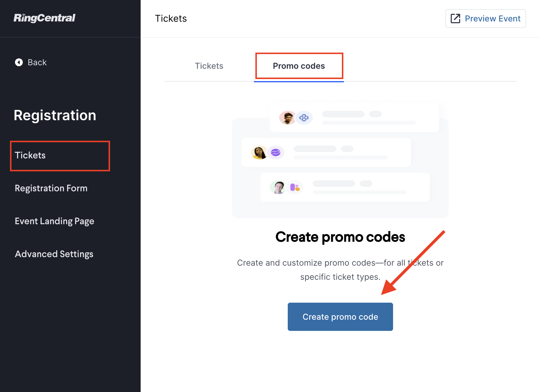Click the purple and orange icon in the third illustration card

(295, 187)
